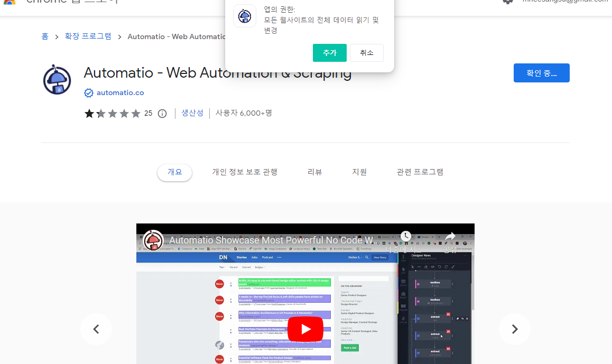
Task: Open the 확장 프로그램 breadcrumb link
Action: [x=88, y=36]
